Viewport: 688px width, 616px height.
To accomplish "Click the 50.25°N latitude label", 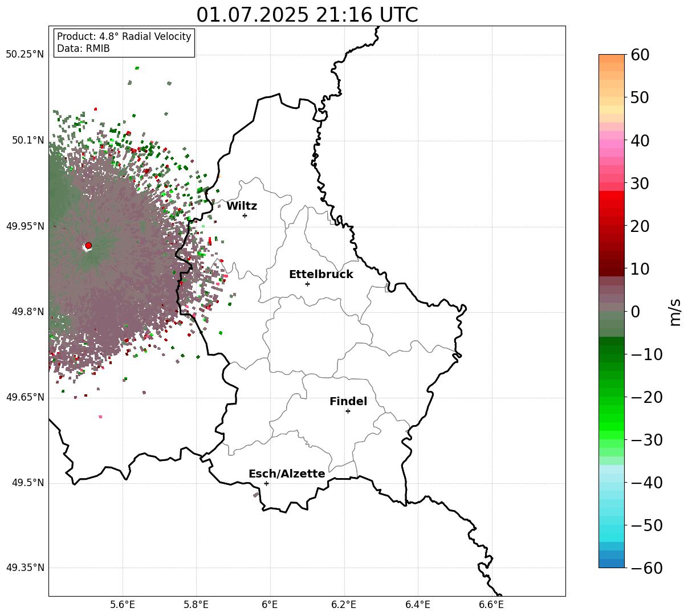I will pyautogui.click(x=25, y=55).
